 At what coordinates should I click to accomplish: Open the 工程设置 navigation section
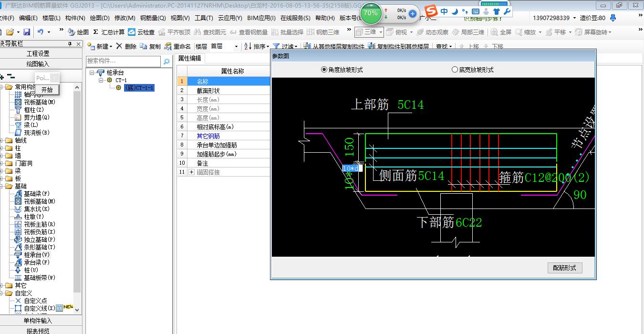(x=38, y=53)
